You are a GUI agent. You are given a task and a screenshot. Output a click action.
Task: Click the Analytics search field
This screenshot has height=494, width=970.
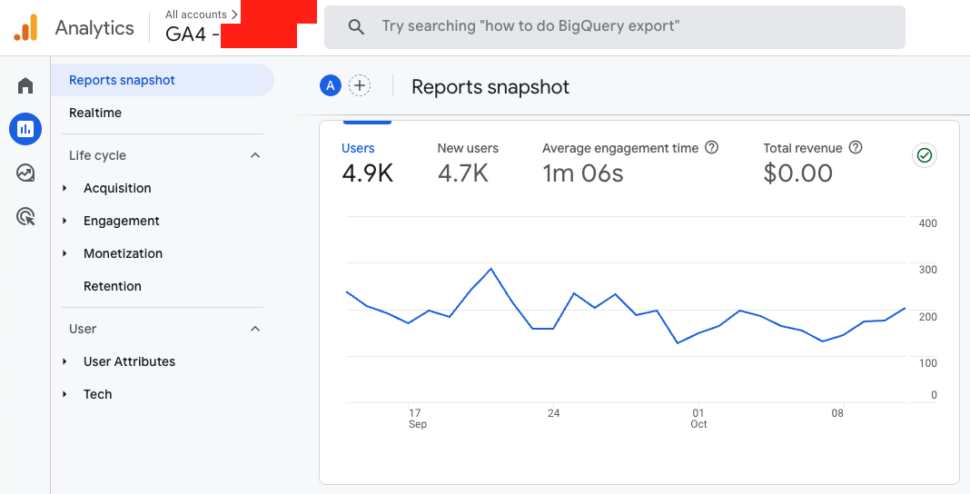pyautogui.click(x=614, y=27)
